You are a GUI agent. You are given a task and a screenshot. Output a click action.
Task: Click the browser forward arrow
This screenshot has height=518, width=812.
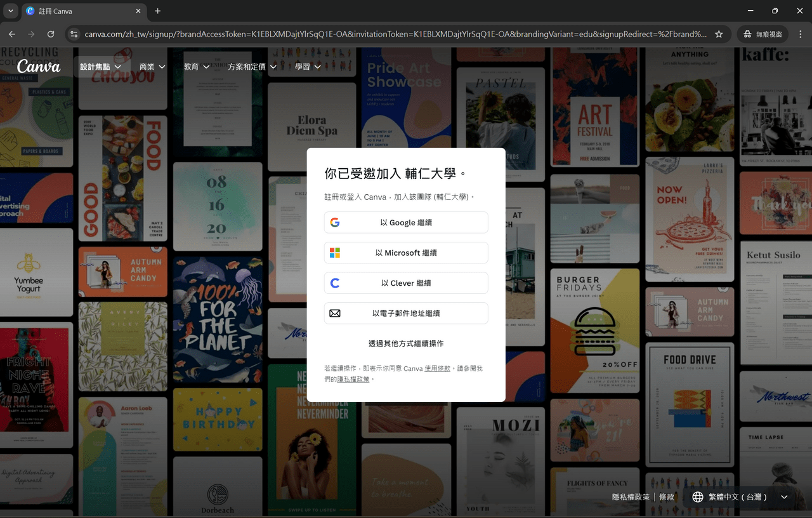click(x=31, y=34)
